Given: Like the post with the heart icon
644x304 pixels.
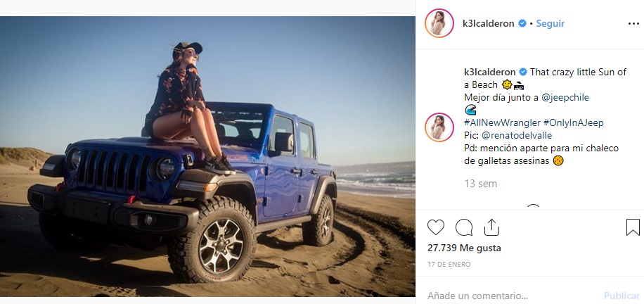Looking at the screenshot, I should [x=436, y=227].
